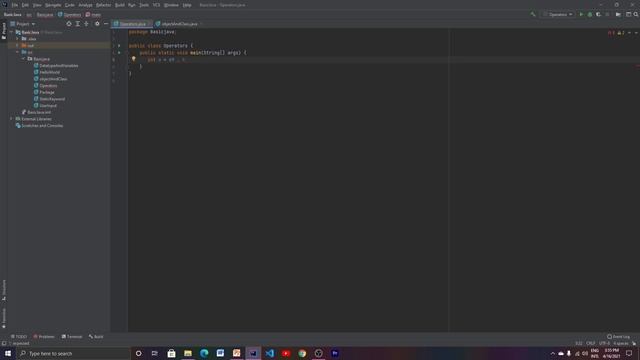This screenshot has width=640, height=360.
Task: Switch to the Operators.java editor tab
Action: point(132,24)
